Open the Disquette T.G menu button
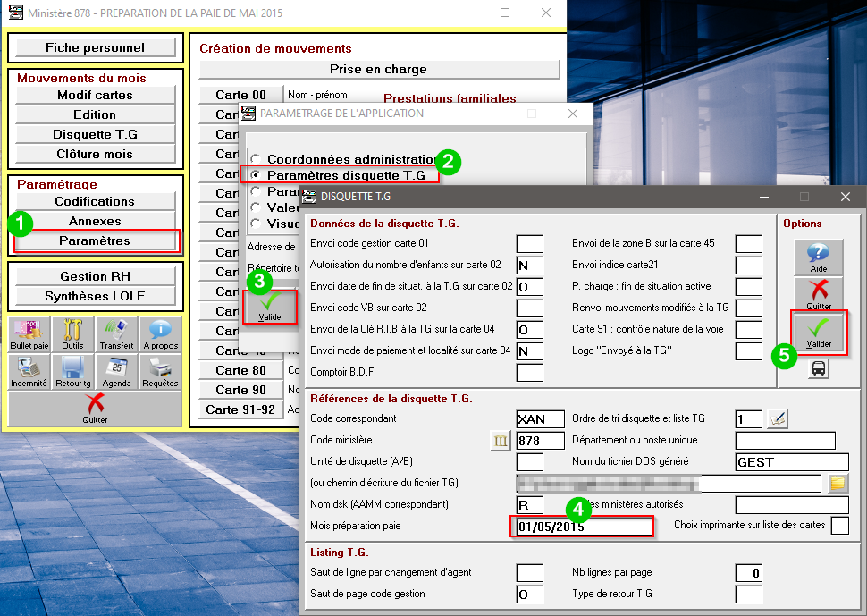Screen dimensions: 867x616 [95, 134]
